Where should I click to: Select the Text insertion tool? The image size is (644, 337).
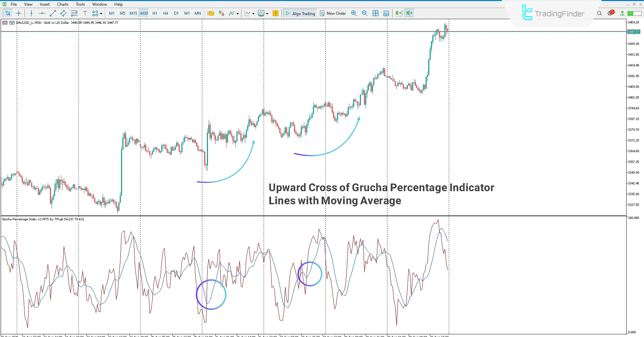tap(85, 13)
